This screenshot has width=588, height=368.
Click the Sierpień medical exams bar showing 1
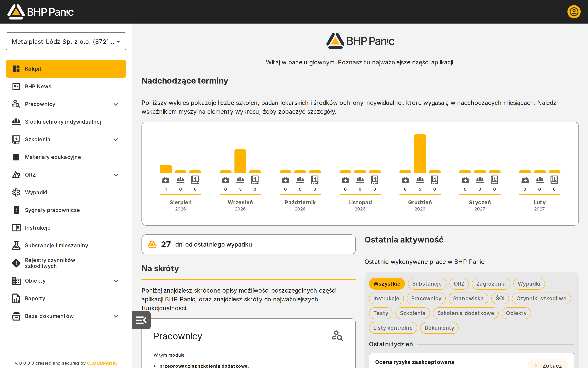166,169
